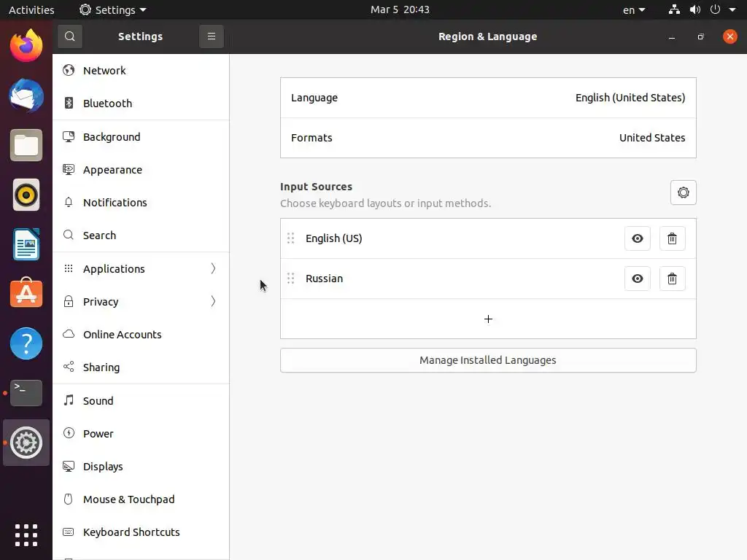Expand the Applications settings section

(140, 268)
